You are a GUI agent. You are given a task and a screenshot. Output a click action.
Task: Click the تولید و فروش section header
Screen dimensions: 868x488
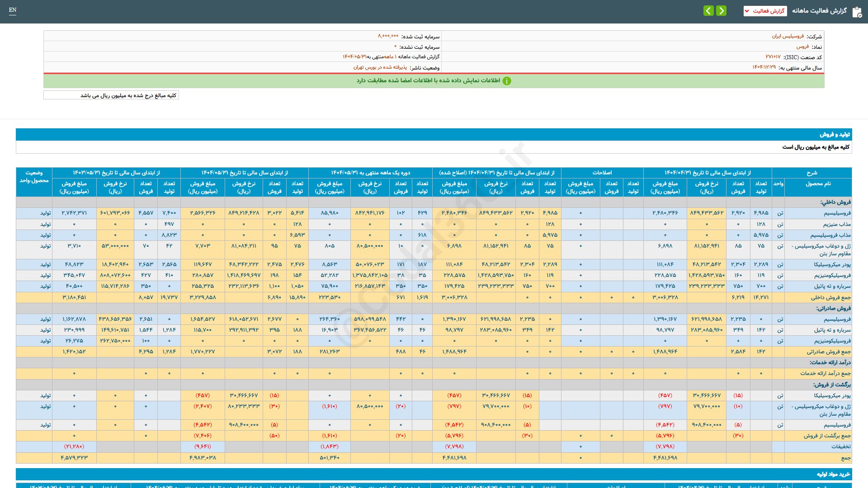coord(835,135)
